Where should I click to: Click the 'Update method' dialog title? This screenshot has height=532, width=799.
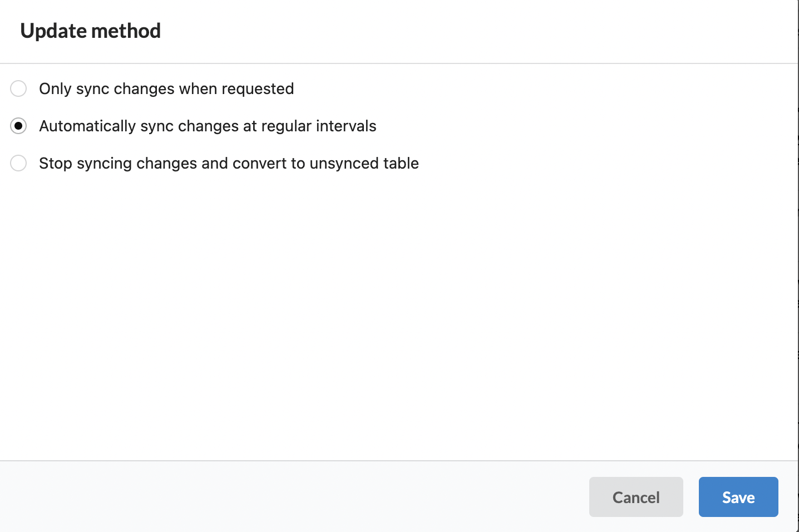coord(91,31)
